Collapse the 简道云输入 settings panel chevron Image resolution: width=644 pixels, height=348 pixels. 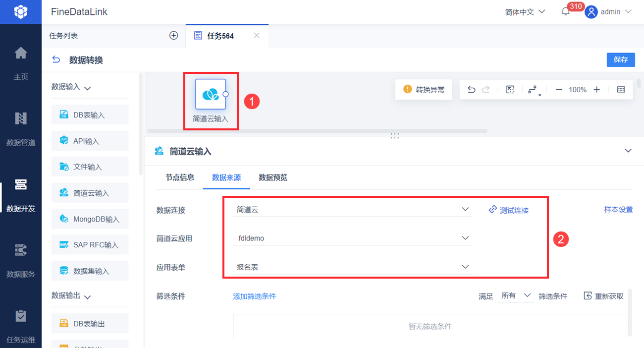(628, 151)
